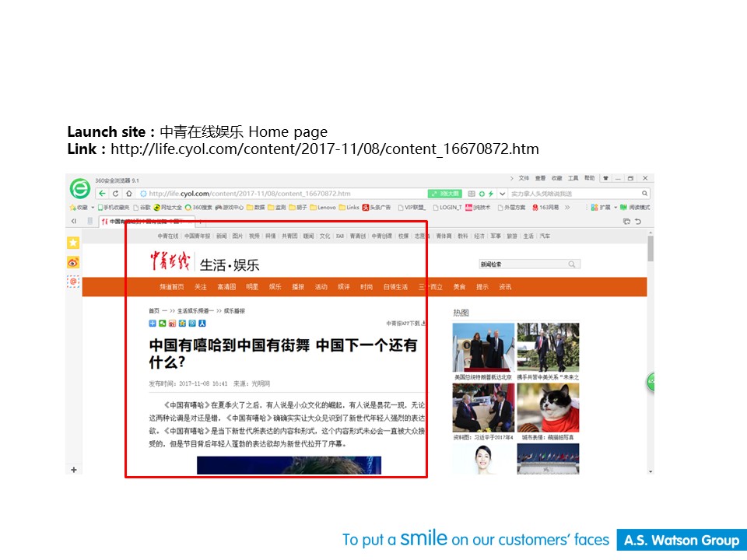
Task: Open the 工具 menu in the title bar
Action: click(573, 178)
